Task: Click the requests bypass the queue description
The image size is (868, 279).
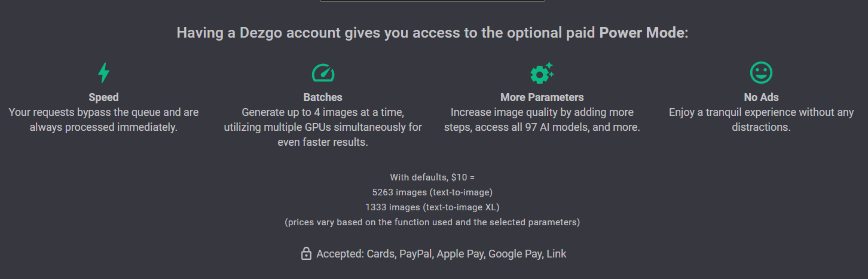Action: (103, 119)
